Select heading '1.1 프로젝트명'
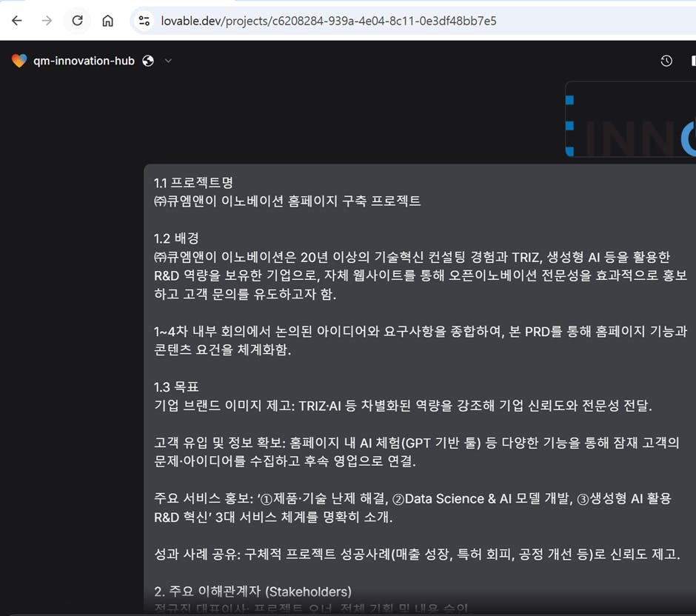Screen dimensions: 696x616 [x=193, y=182]
